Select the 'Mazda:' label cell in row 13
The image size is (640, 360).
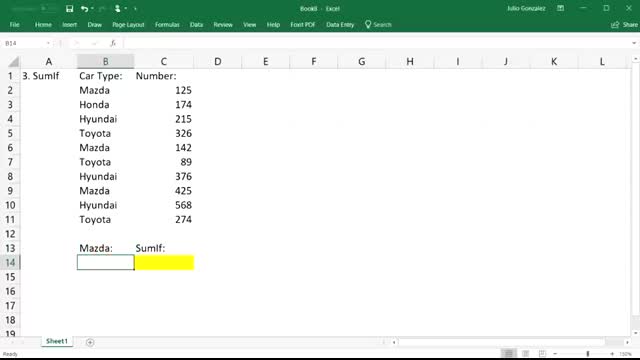[105, 248]
